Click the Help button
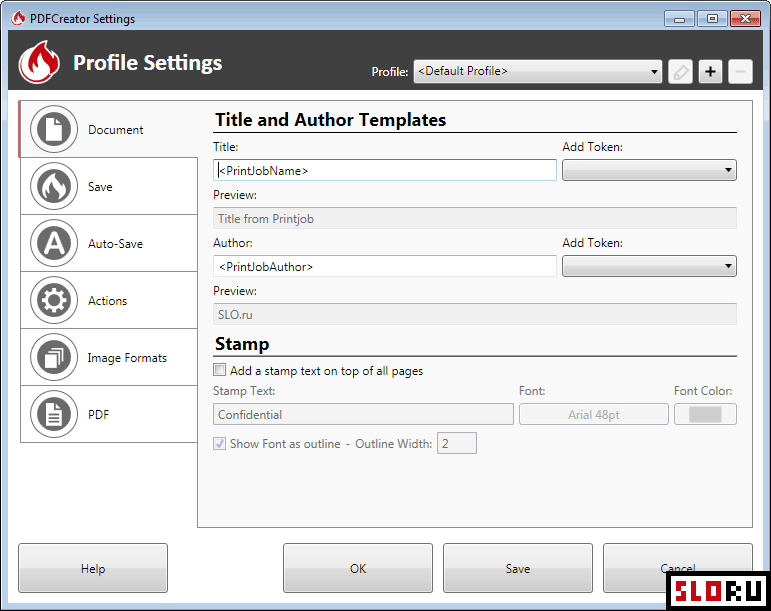 coord(93,568)
